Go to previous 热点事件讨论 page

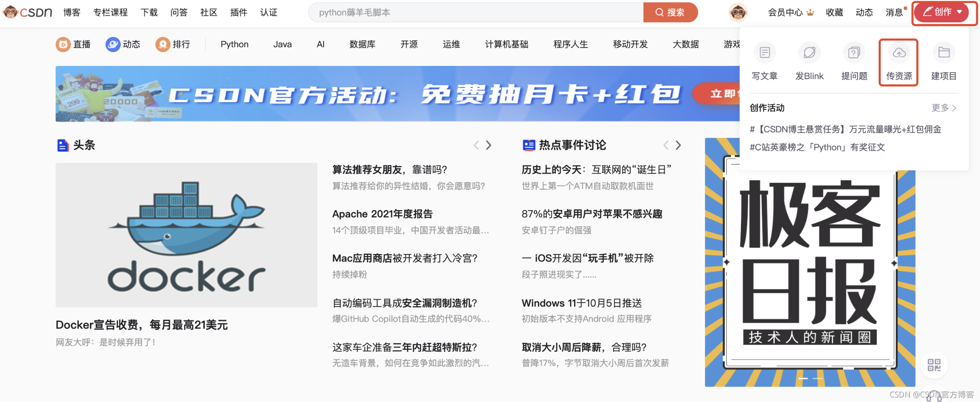coord(666,145)
